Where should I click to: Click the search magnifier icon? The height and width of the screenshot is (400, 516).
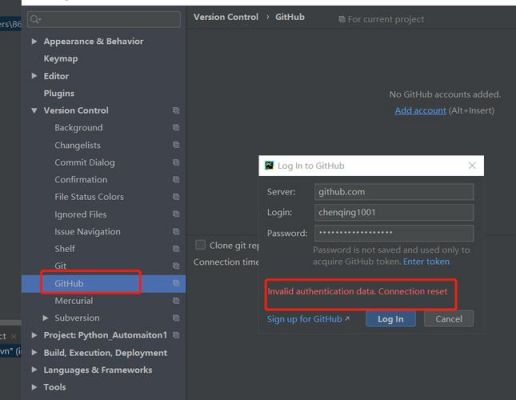click(x=35, y=20)
